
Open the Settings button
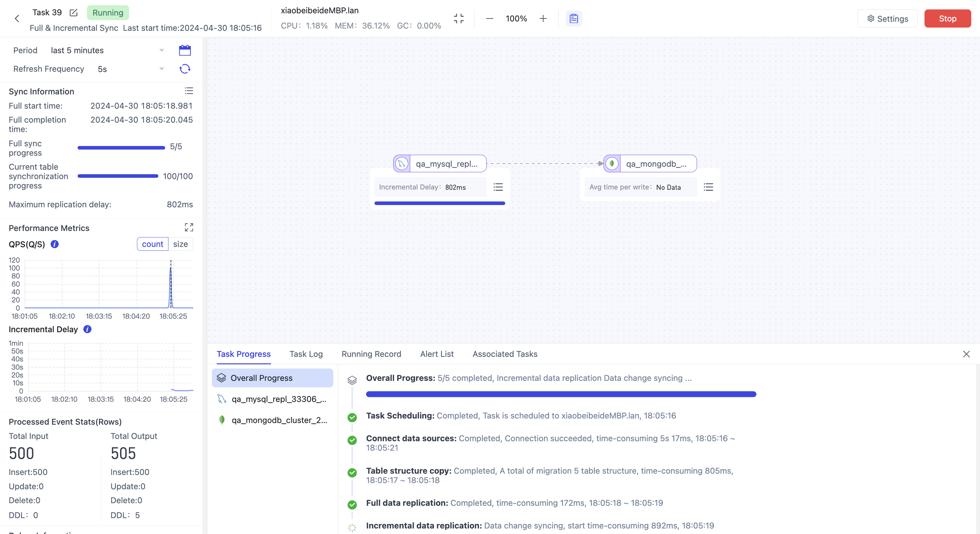coord(887,18)
